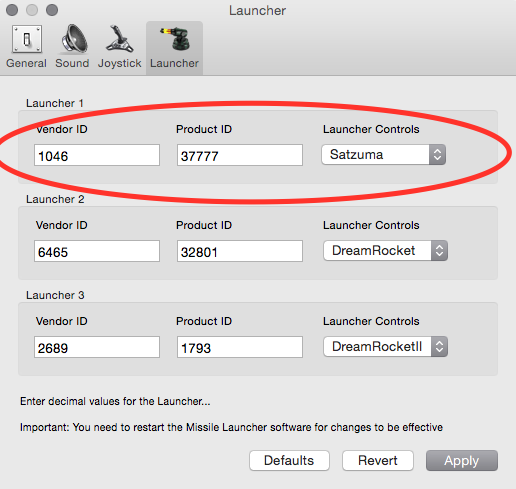
Task: Open the Sound speaker icon
Action: pyautogui.click(x=74, y=39)
